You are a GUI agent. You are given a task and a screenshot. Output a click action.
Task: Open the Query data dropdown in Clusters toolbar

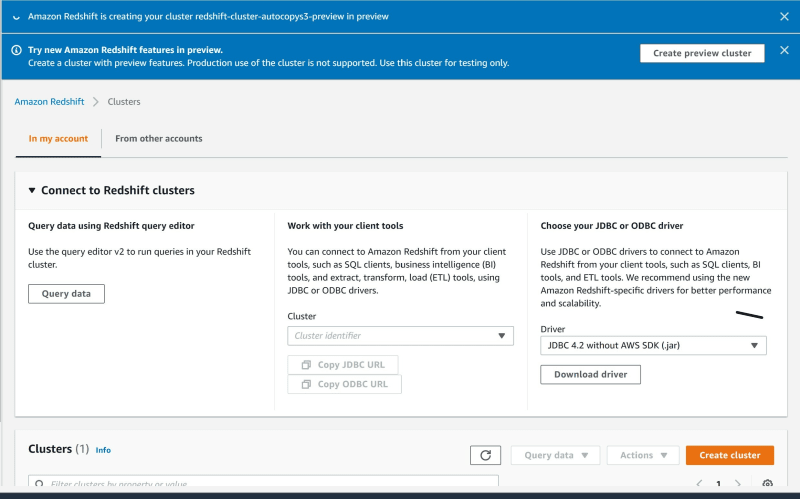pos(555,455)
